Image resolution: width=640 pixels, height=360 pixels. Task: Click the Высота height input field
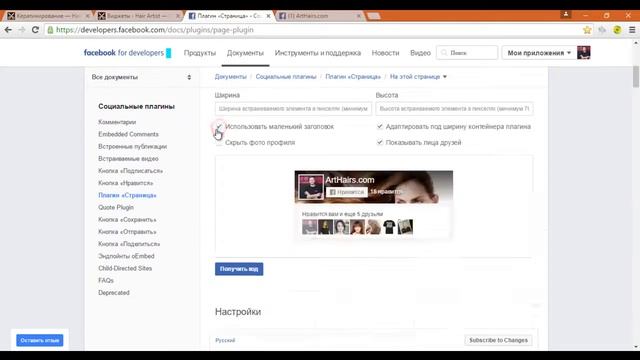coord(454,109)
